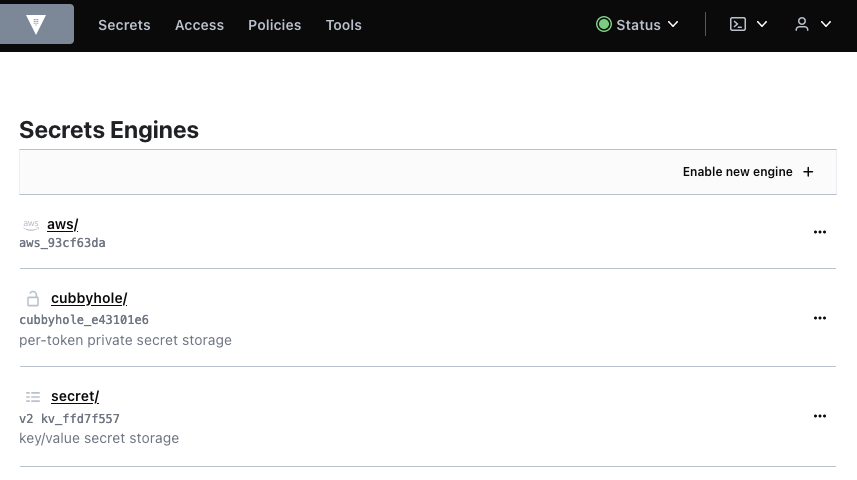Click the AWS engine icon
The height and width of the screenshot is (480, 857).
(x=31, y=224)
